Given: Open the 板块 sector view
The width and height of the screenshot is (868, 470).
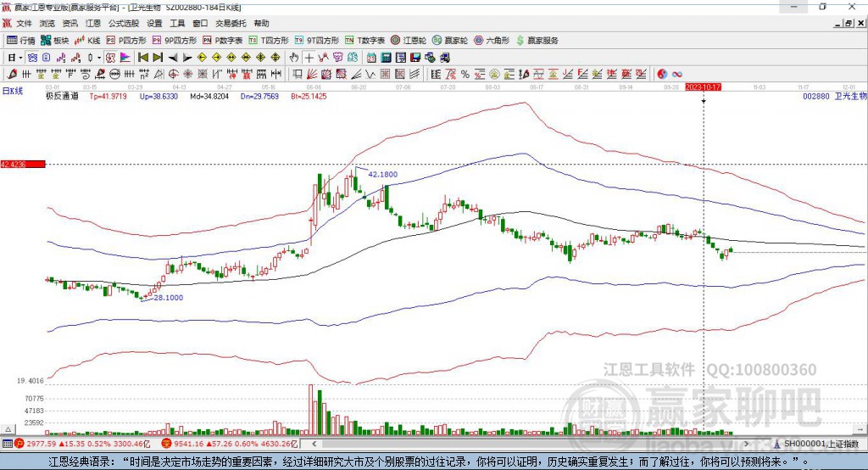Looking at the screenshot, I should pyautogui.click(x=55, y=41).
